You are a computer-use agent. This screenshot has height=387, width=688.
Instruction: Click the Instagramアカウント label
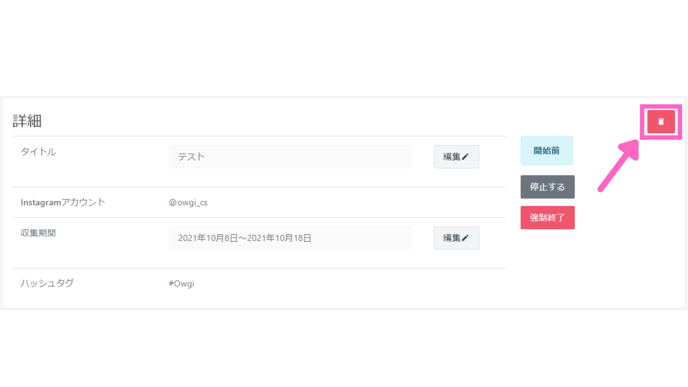(63, 202)
